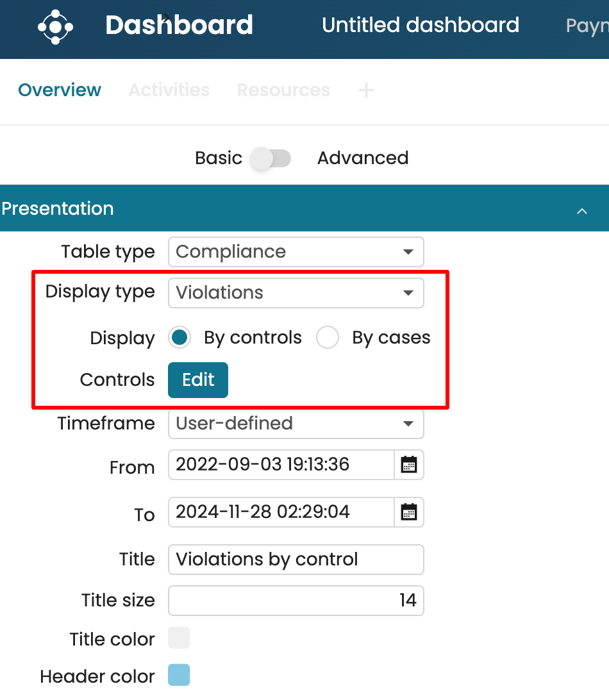Image resolution: width=609 pixels, height=700 pixels.
Task: Select the By cases radio option
Action: click(328, 338)
